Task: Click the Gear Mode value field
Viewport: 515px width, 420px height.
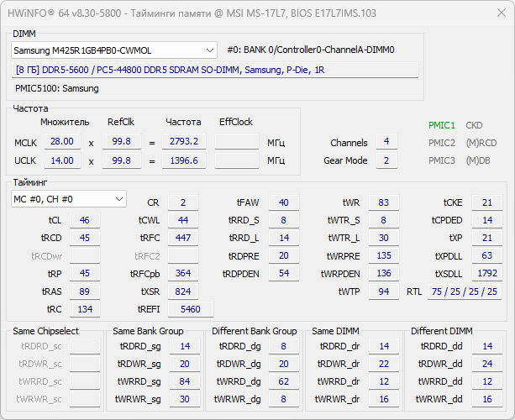Action: click(386, 160)
